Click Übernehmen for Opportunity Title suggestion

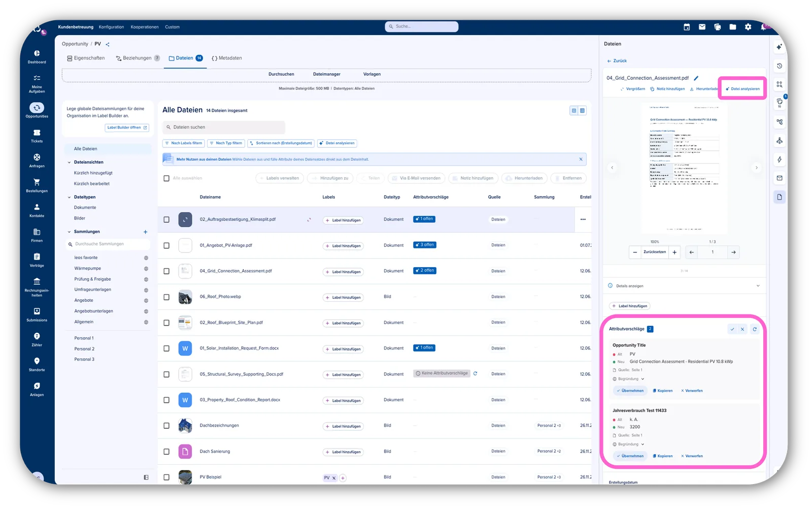630,391
